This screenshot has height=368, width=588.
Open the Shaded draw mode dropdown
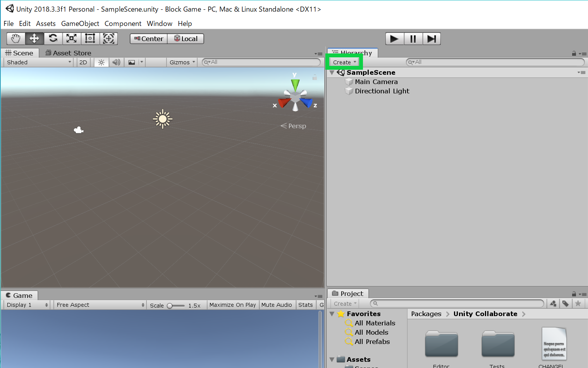39,62
